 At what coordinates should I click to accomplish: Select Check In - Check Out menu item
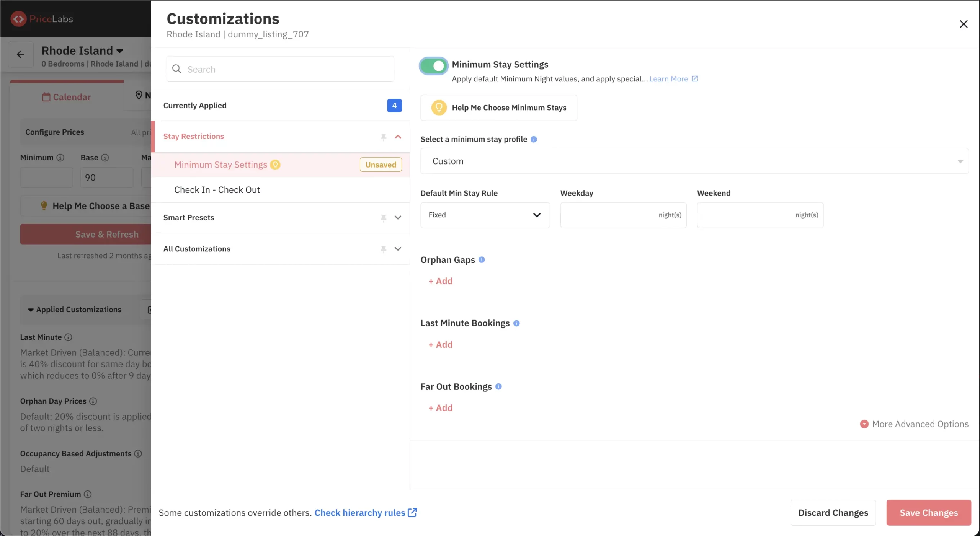point(217,190)
